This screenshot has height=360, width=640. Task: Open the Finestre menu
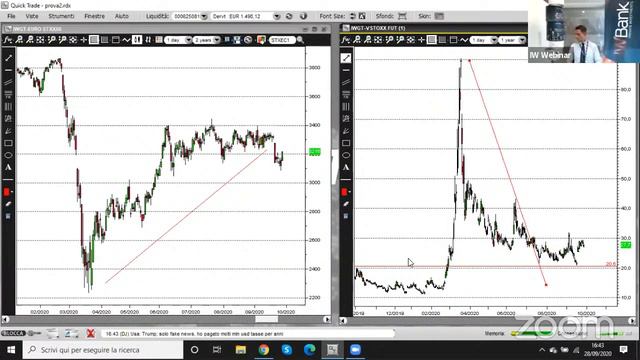(x=95, y=16)
